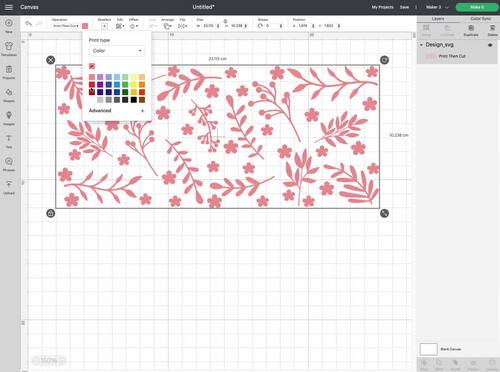Image resolution: width=500 pixels, height=372 pixels.
Task: Open the Arrange dropdown
Action: coord(167,26)
